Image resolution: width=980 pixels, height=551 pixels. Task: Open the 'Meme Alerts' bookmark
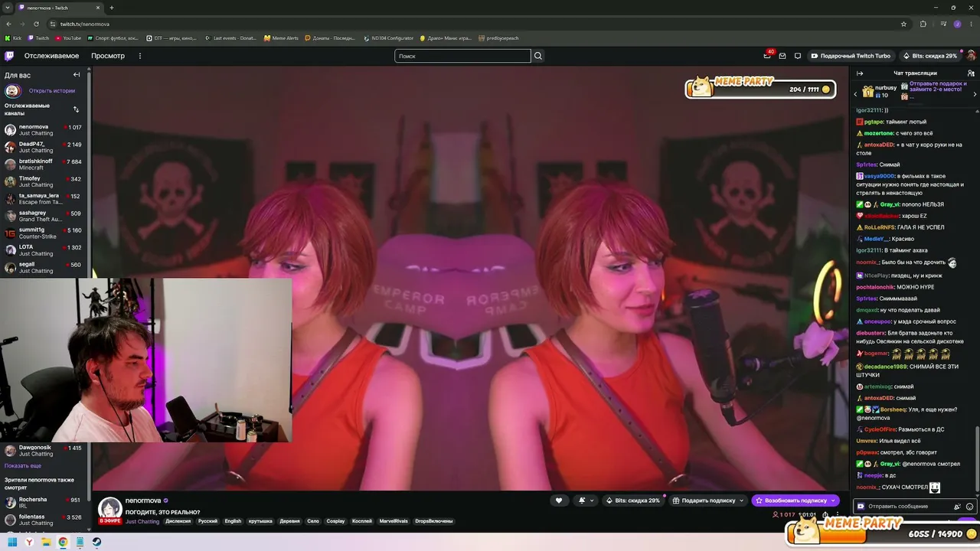pos(281,38)
